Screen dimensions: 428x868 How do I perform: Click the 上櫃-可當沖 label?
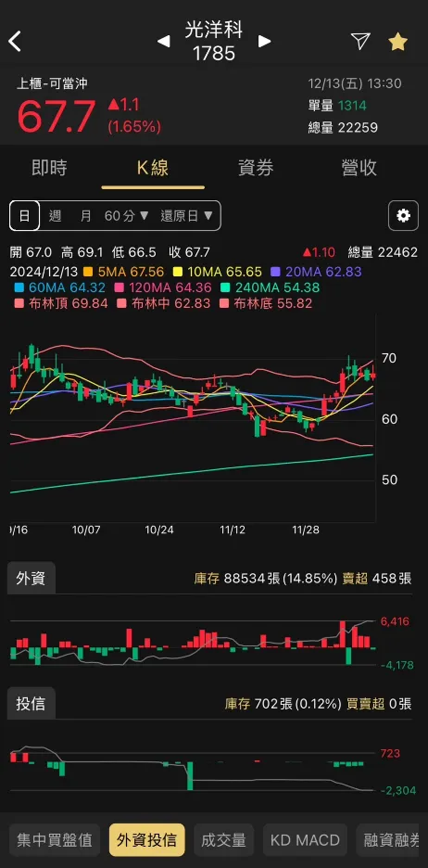pos(52,83)
